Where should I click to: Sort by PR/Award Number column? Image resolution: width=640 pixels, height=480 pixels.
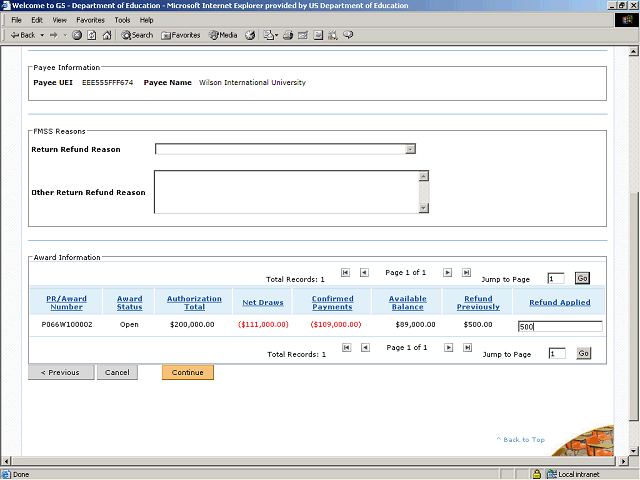coord(67,303)
